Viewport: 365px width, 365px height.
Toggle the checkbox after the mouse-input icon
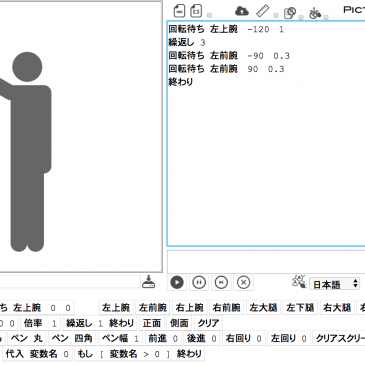coord(326,17)
